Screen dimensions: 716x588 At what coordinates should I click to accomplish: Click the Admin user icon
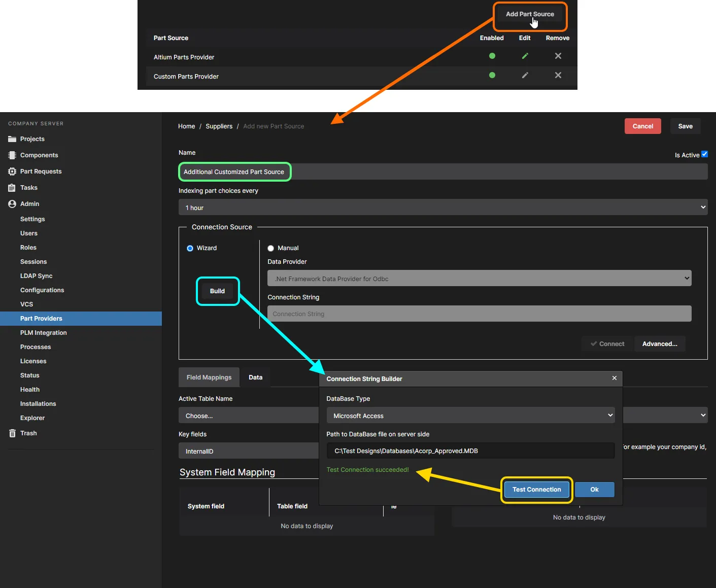point(12,204)
